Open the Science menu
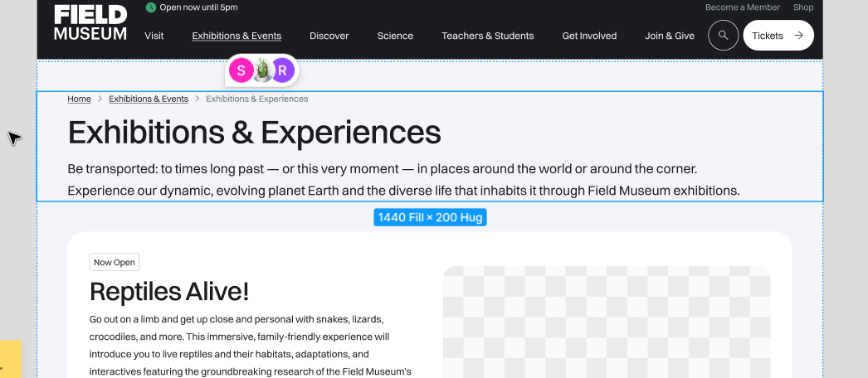This screenshot has width=868, height=378. [x=395, y=36]
